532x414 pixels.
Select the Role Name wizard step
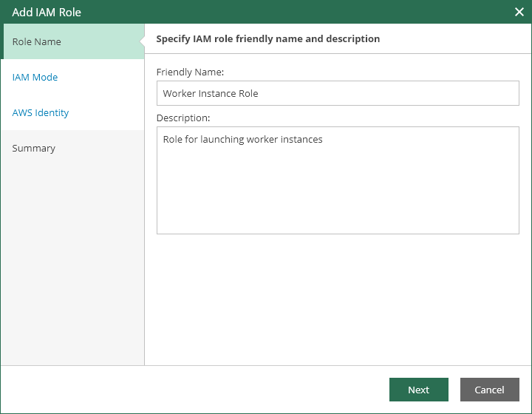tap(37, 41)
